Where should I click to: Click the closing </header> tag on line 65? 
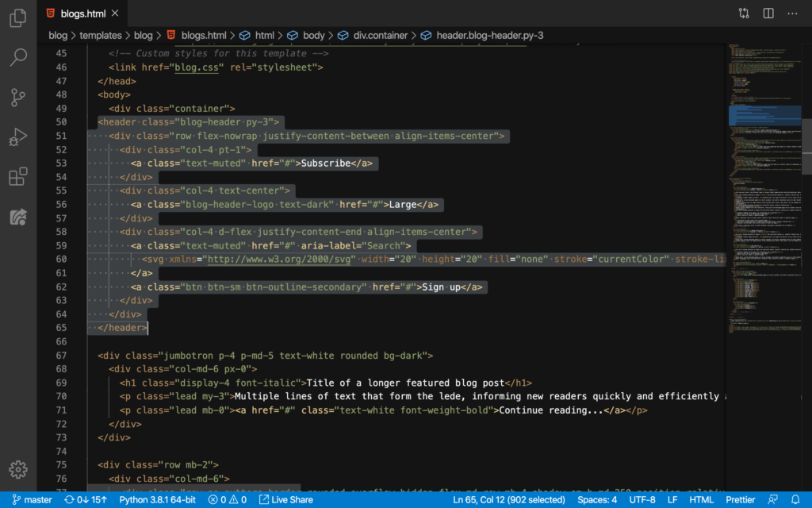click(x=122, y=328)
